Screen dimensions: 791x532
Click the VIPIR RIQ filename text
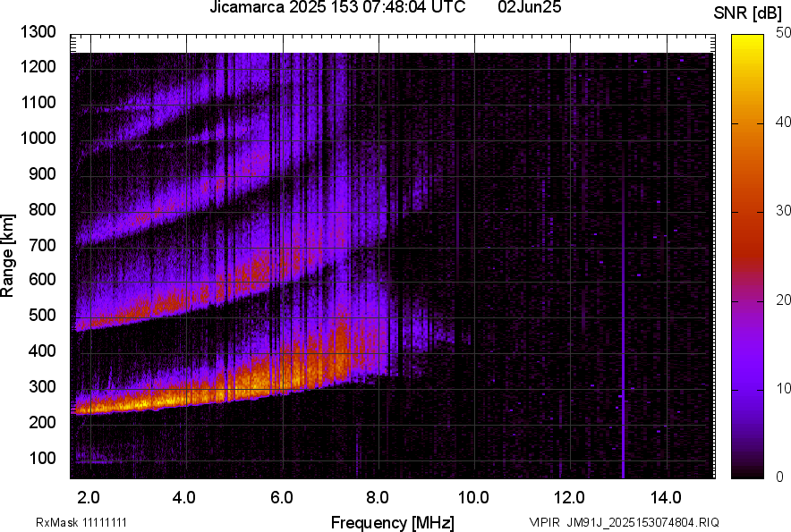coord(624,522)
